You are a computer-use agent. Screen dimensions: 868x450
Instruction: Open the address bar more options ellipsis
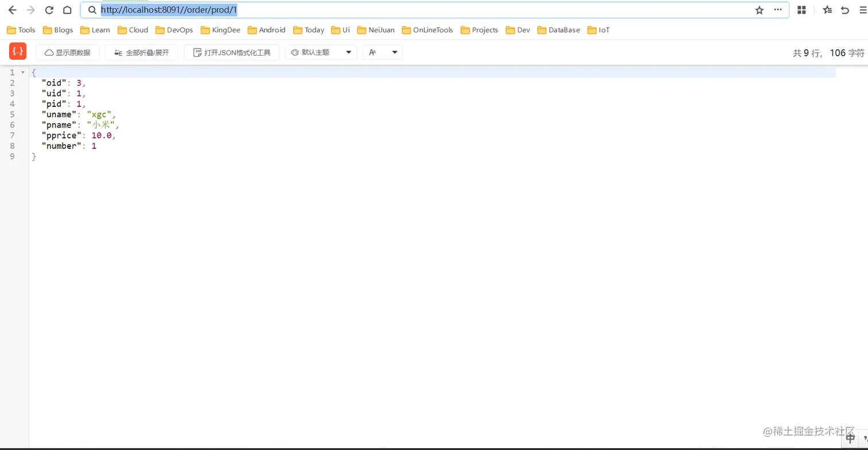coord(778,10)
